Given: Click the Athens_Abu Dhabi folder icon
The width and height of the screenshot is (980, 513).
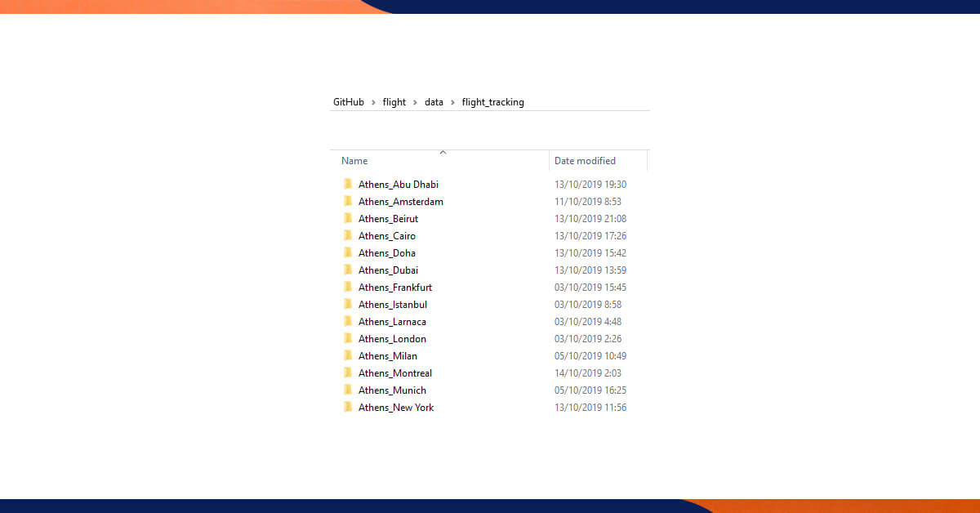Looking at the screenshot, I should [348, 184].
